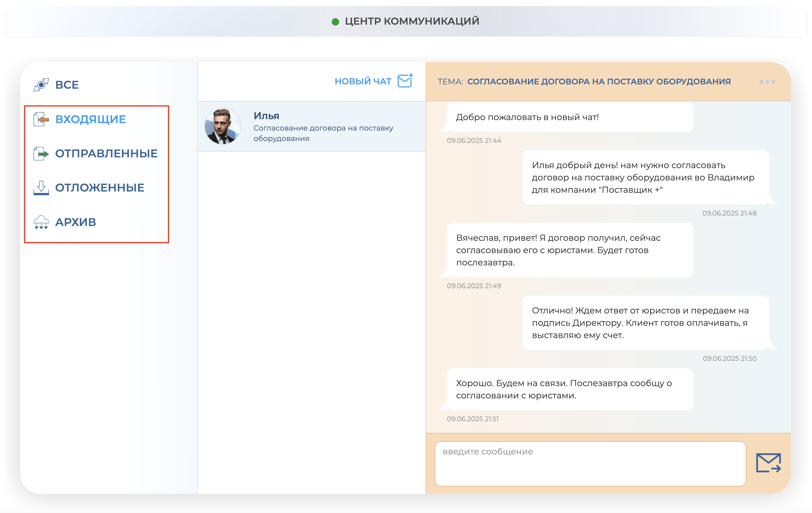812x513 pixels.
Task: Select the ВХОДЯЩИЕ folder icon
Action: tap(41, 119)
